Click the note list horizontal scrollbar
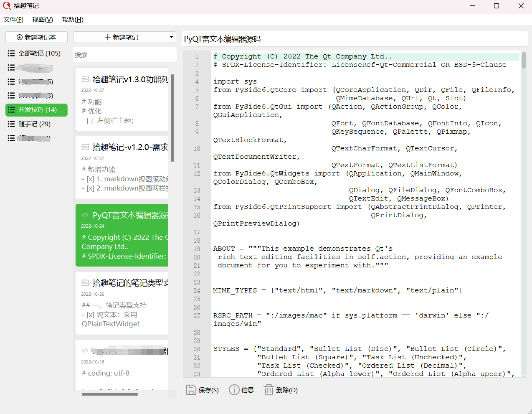Image resolution: width=532 pixels, height=414 pixels. pyautogui.click(x=110, y=394)
